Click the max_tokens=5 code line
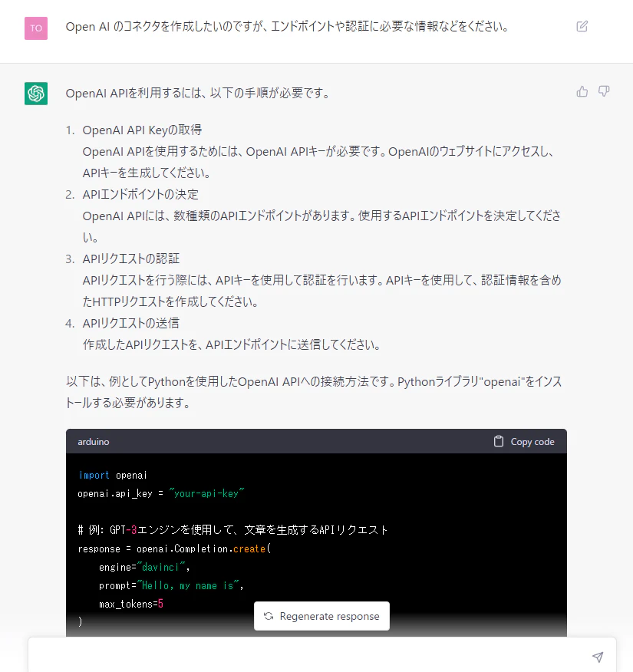 coord(131,604)
